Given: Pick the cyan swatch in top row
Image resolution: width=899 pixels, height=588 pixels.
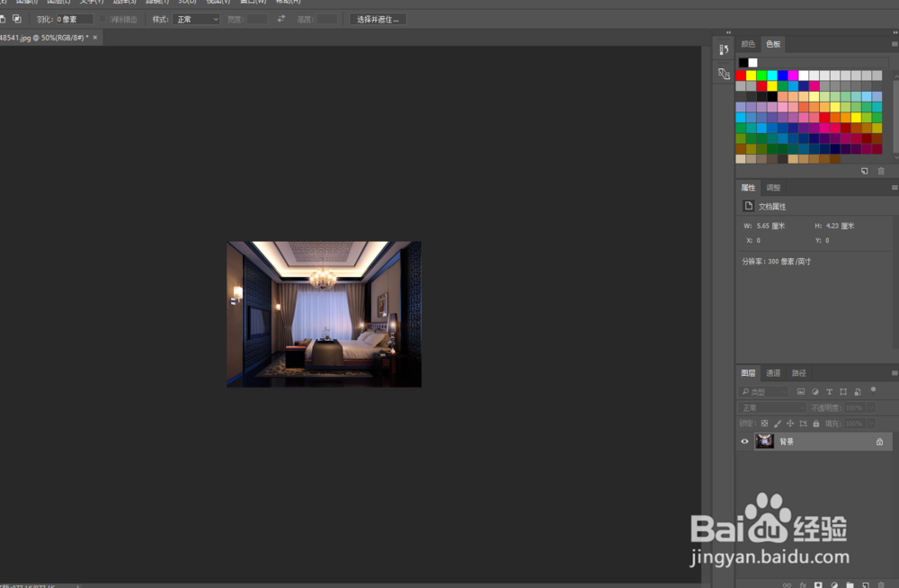Looking at the screenshot, I should pos(772,76).
